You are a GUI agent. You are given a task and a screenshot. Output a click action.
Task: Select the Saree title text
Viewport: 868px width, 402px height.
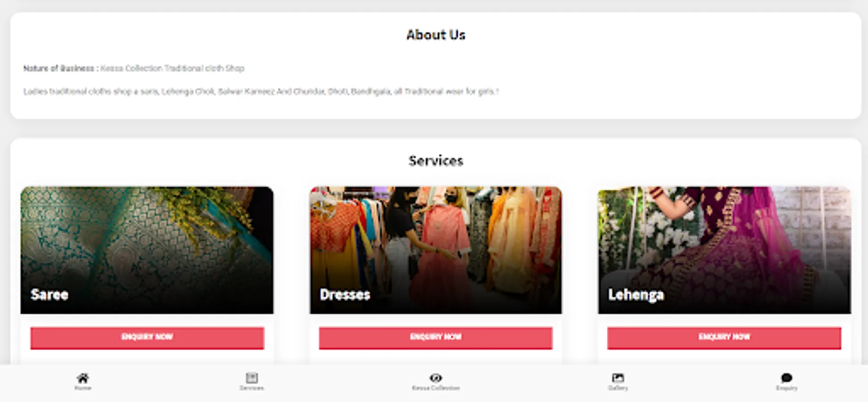pyautogui.click(x=50, y=294)
